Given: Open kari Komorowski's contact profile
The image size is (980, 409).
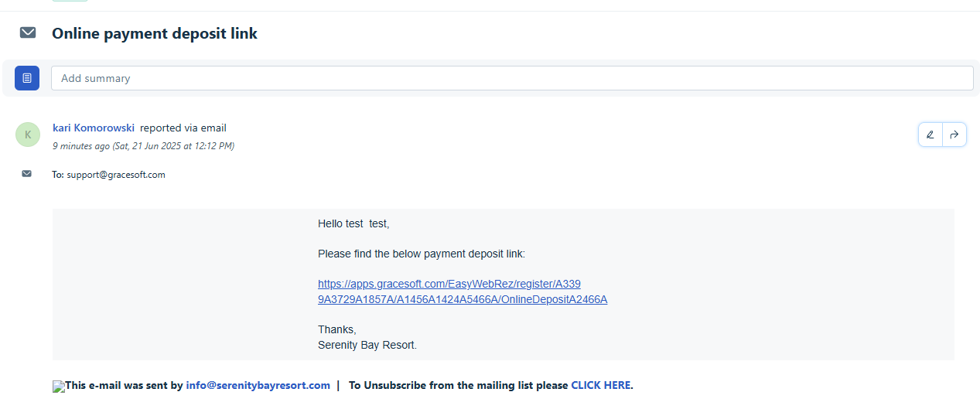Looking at the screenshot, I should pos(94,128).
